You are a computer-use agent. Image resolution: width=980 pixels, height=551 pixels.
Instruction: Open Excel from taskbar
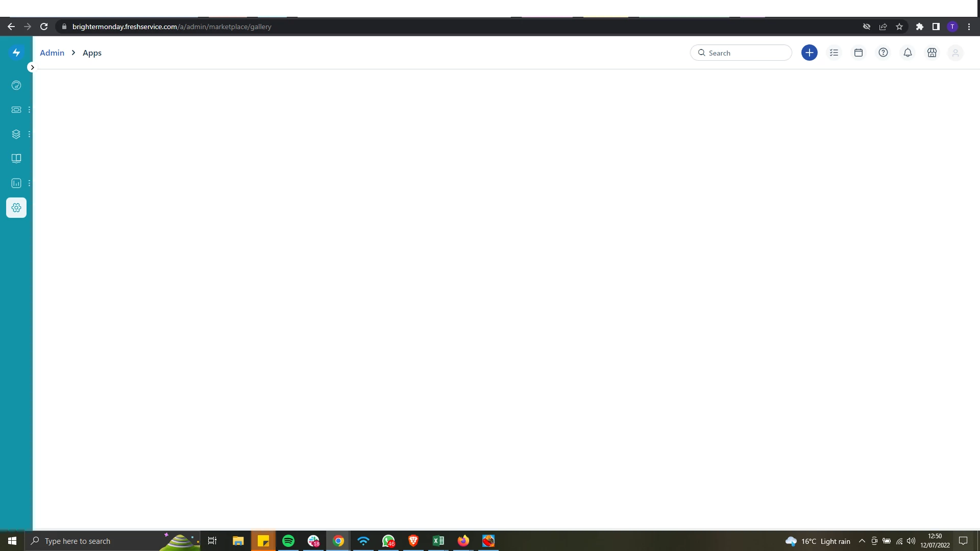(x=438, y=541)
